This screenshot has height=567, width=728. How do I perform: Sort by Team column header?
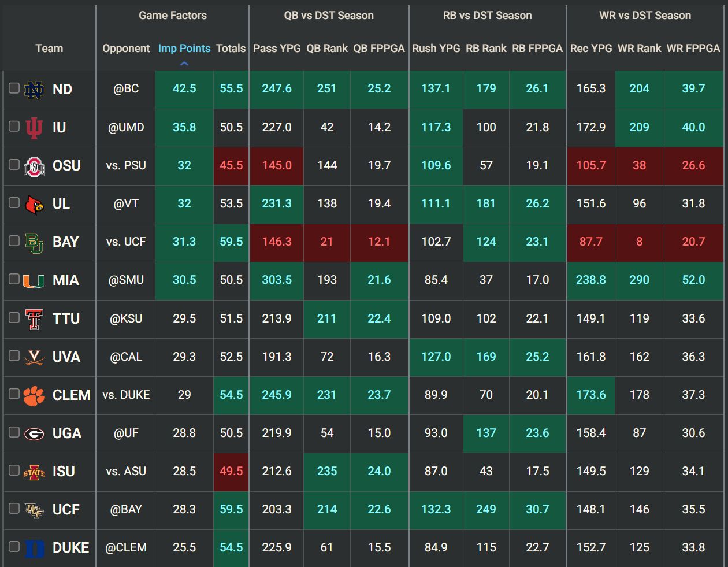(49, 49)
